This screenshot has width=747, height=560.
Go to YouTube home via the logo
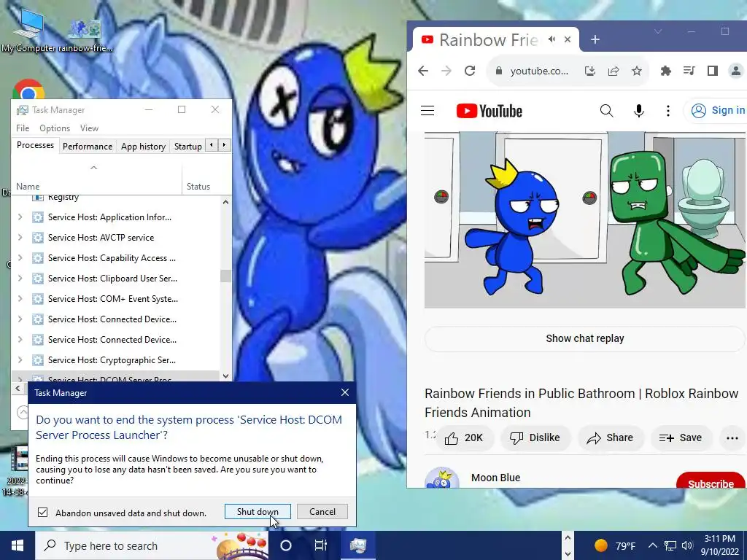[489, 111]
